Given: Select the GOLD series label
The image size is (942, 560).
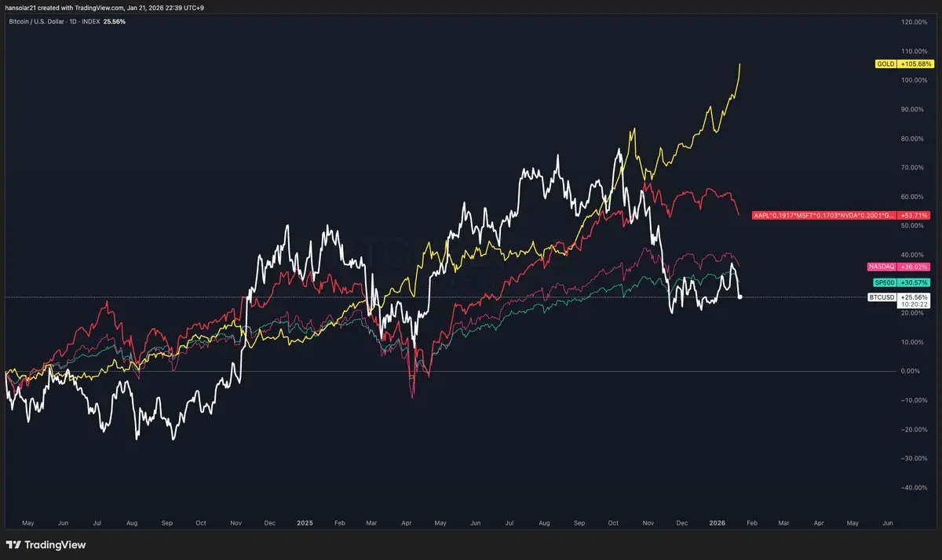Looking at the screenshot, I should coord(885,64).
